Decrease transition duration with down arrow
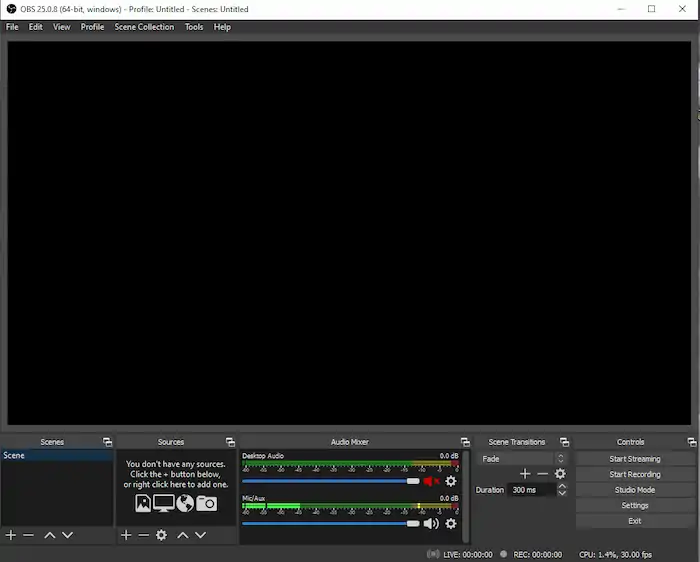Viewport: 700px width, 562px height. 562,493
